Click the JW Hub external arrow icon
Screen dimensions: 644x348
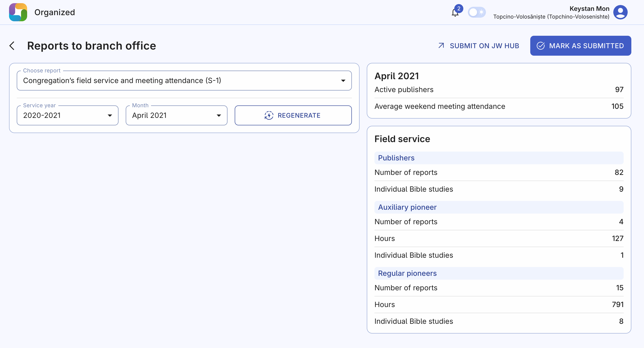pos(441,45)
